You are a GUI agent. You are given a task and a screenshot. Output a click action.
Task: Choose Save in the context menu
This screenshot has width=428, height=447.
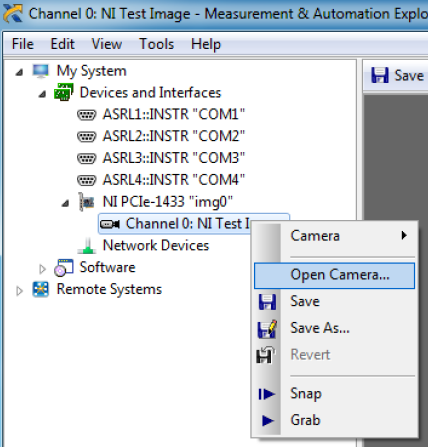point(335,302)
